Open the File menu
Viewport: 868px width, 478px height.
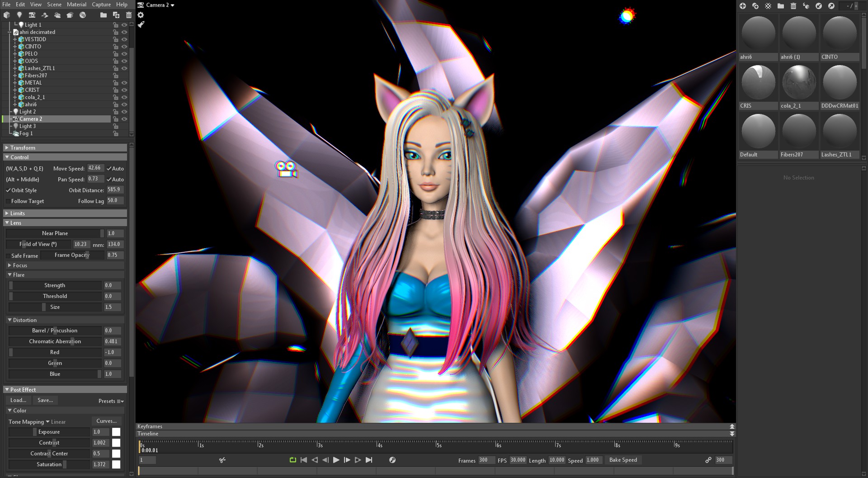click(x=6, y=5)
